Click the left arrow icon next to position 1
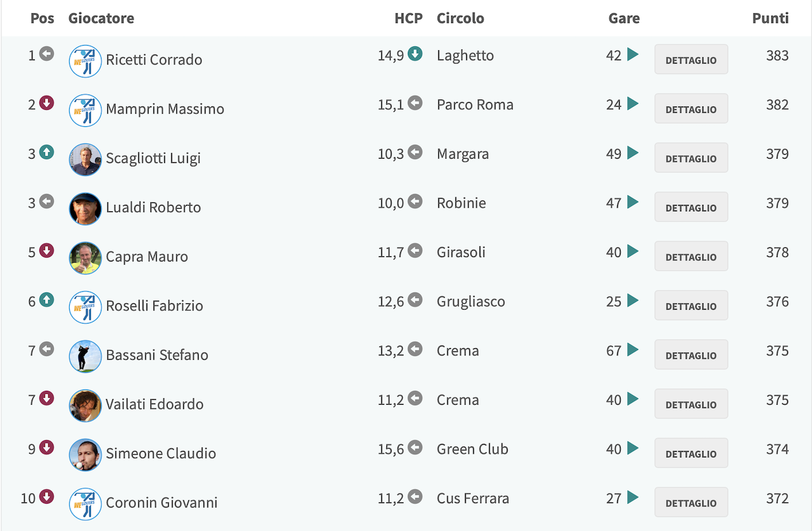The height and width of the screenshot is (531, 812). (47, 54)
